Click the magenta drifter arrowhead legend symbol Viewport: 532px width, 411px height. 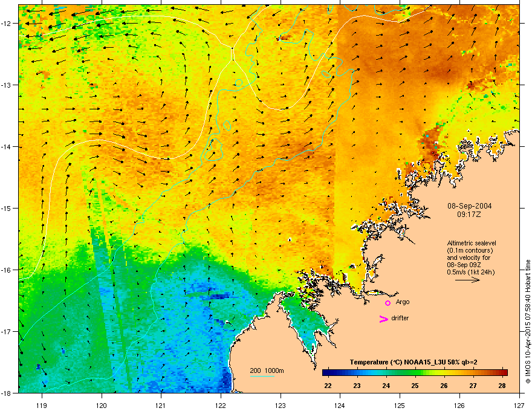(384, 319)
